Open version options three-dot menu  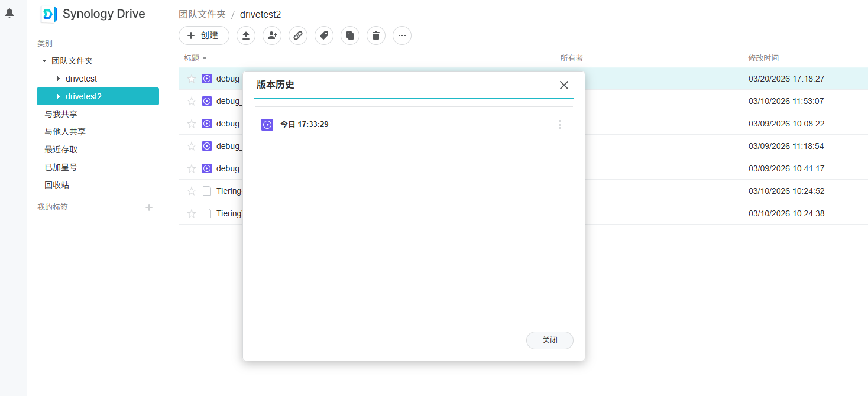pyautogui.click(x=559, y=125)
